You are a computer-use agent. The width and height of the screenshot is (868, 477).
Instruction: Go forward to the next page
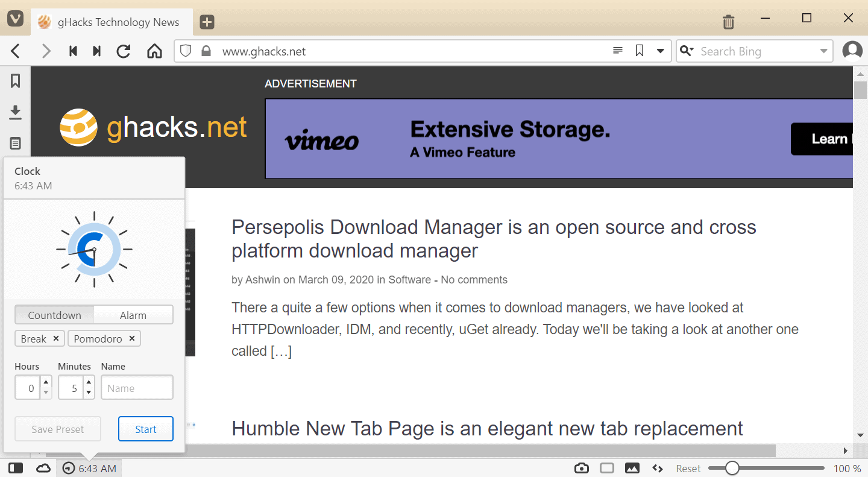pos(46,51)
